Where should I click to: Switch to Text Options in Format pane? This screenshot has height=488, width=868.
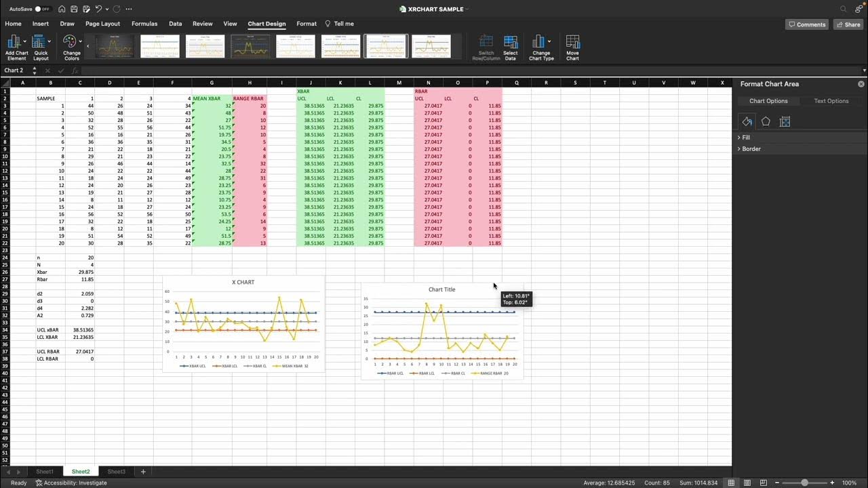pos(831,101)
